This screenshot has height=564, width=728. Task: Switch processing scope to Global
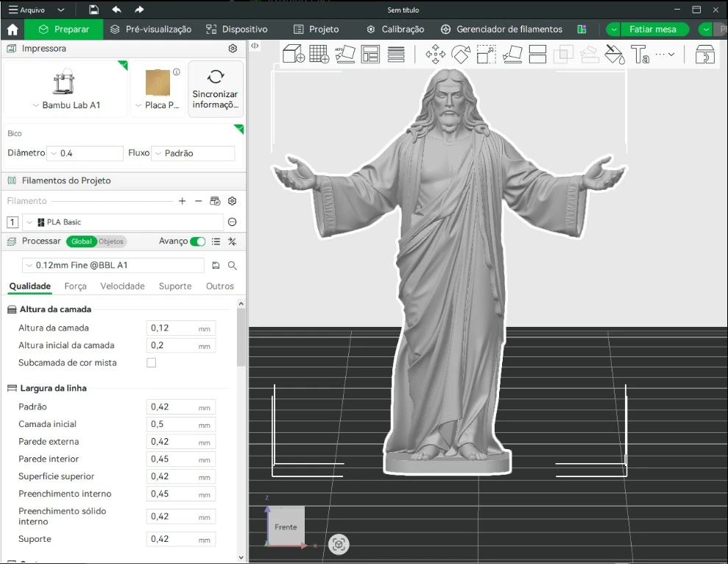(x=81, y=241)
